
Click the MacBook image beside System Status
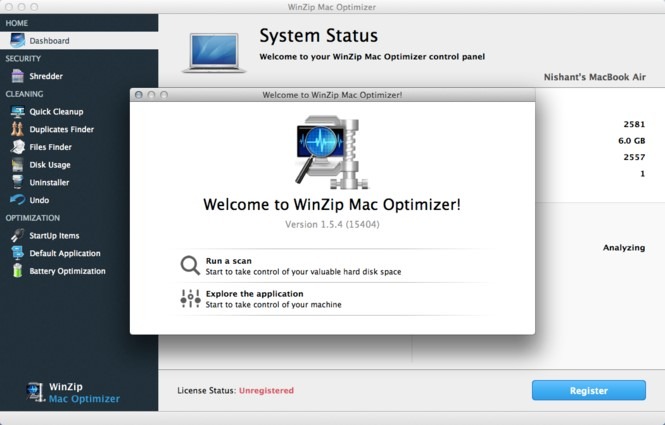(212, 52)
